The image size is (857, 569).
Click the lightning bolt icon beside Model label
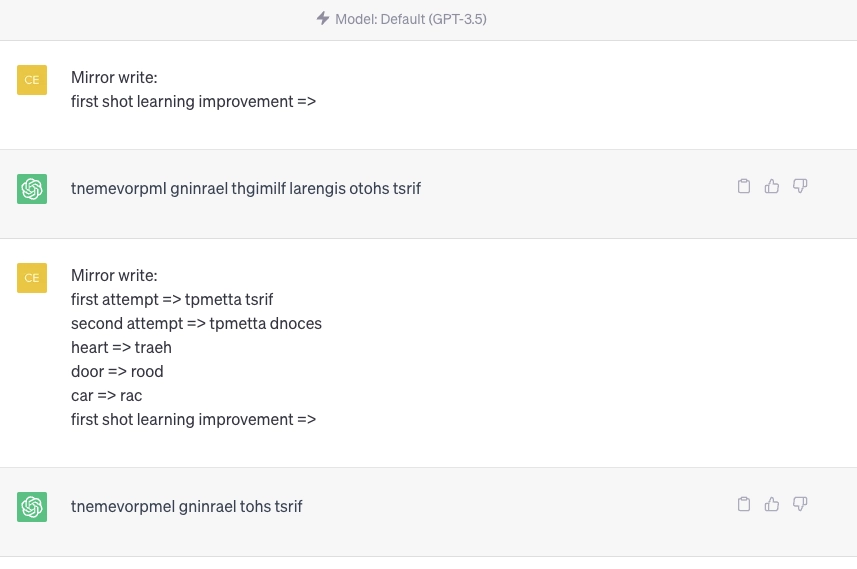click(x=323, y=19)
